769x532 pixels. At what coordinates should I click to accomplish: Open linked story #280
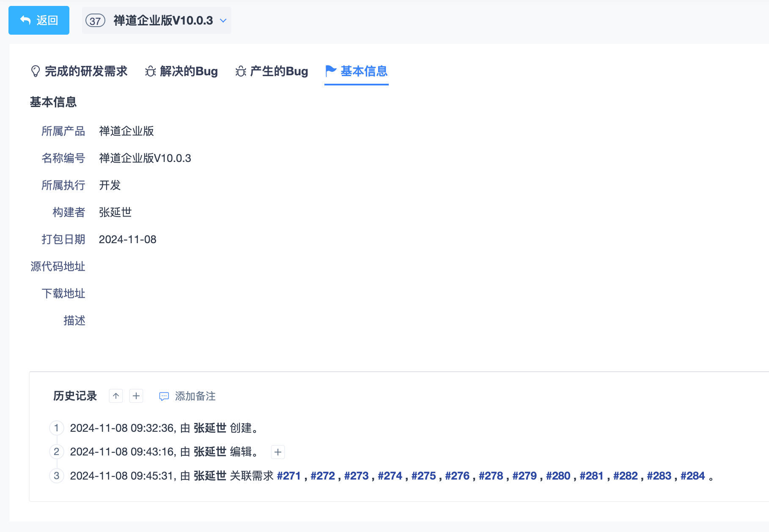coord(558,476)
